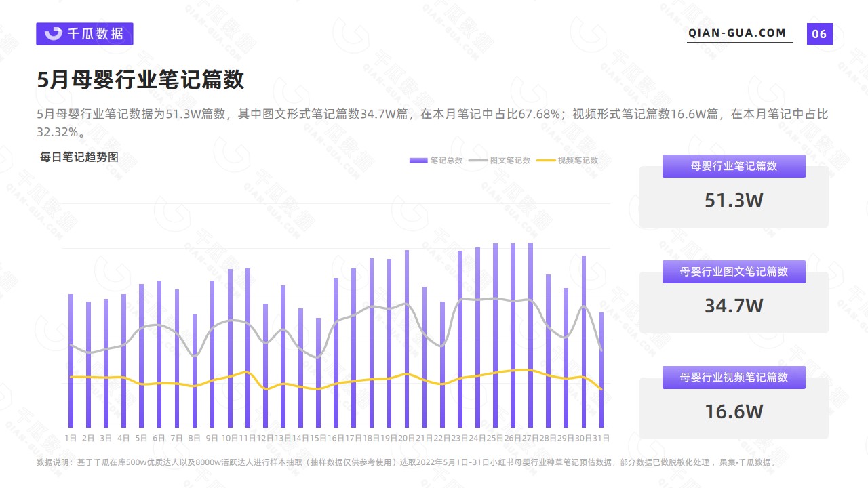This screenshot has width=868, height=488.
Task: Click the 数据说明 footnote text
Action: pyautogui.click(x=407, y=462)
